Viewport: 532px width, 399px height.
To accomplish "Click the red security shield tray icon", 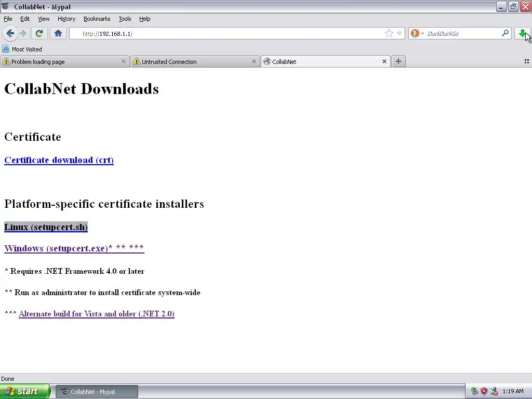I will click(x=484, y=392).
